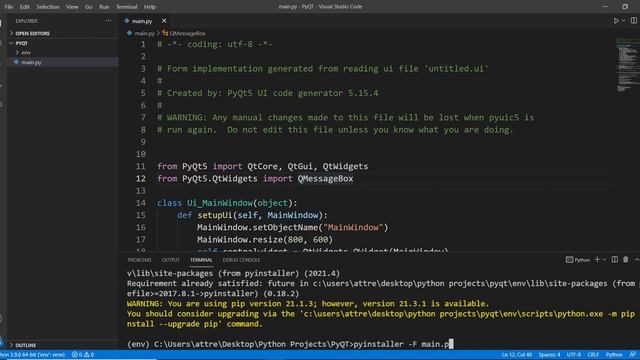Screen dimensions: 640x360
Task: Maximize the panel with chevron up
Action: (x=636, y=260)
